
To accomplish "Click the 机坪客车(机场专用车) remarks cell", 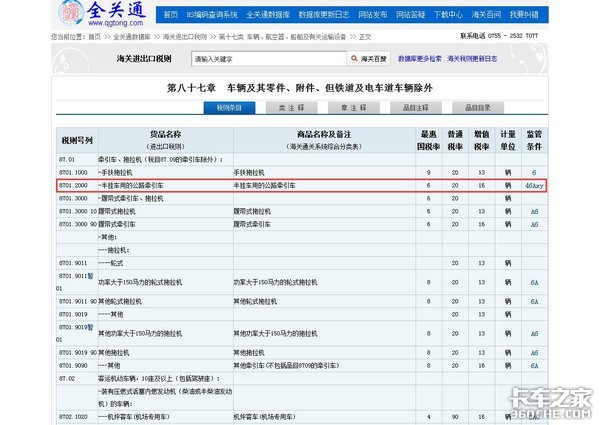I will (x=324, y=417).
